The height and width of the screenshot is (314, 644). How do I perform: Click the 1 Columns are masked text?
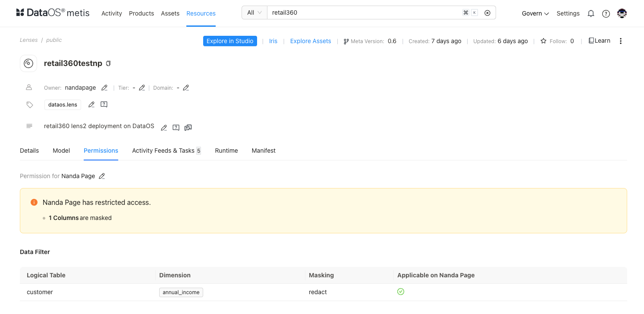click(80, 218)
